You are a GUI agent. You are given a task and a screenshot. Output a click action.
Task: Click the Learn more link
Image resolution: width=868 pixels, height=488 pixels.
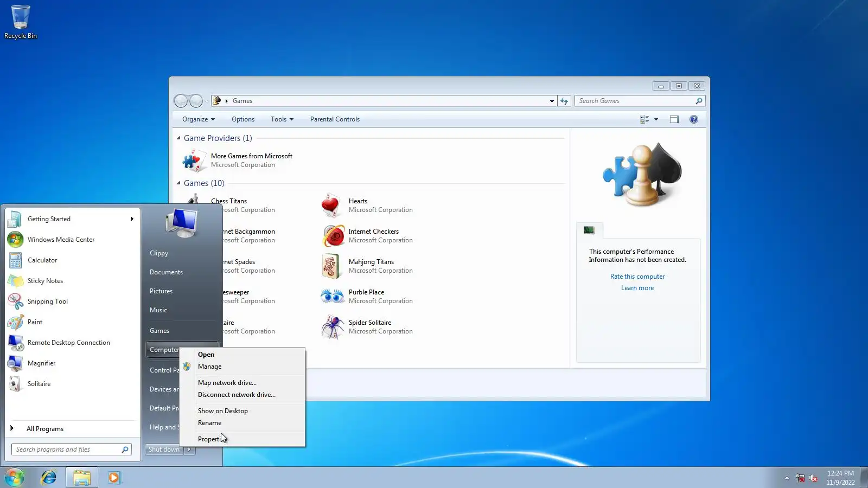coord(637,288)
